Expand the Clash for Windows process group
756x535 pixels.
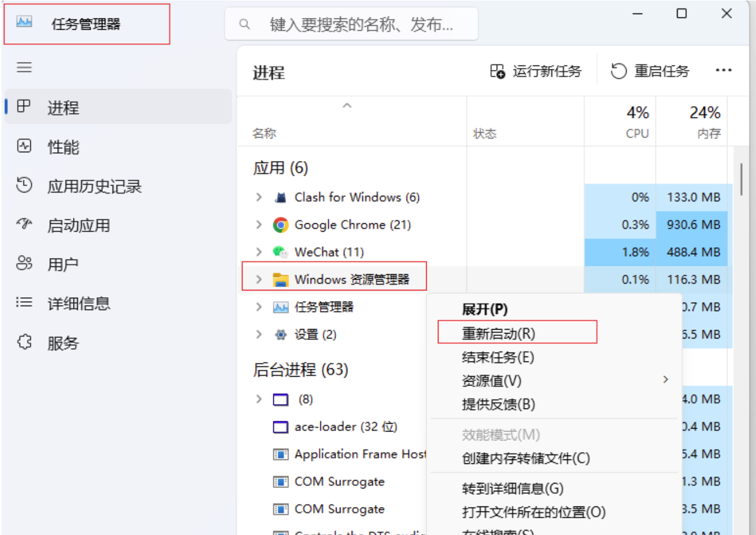click(259, 197)
